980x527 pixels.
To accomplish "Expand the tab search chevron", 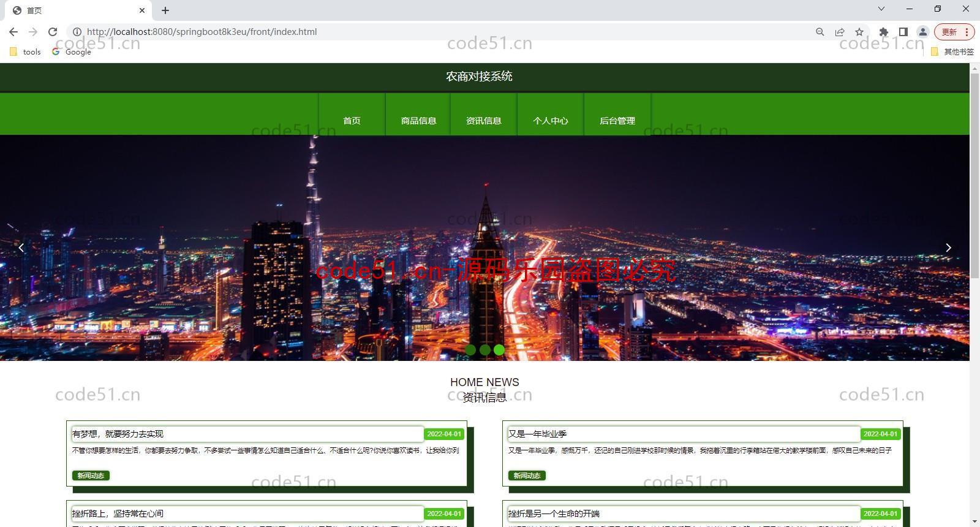I will (881, 9).
